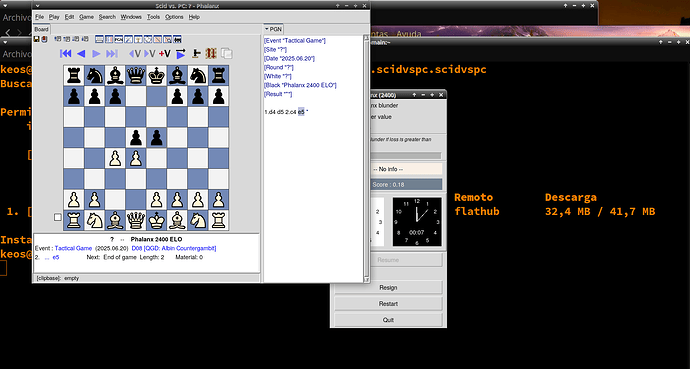Toggle autoplay mode icon
Viewport: 690px width, 369px height.
[x=180, y=54]
